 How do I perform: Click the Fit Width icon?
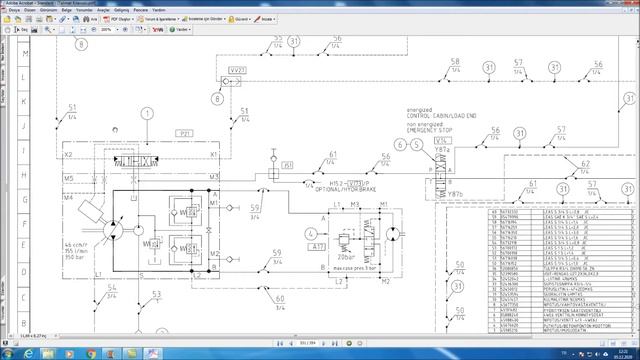pyautogui.click(x=83, y=30)
